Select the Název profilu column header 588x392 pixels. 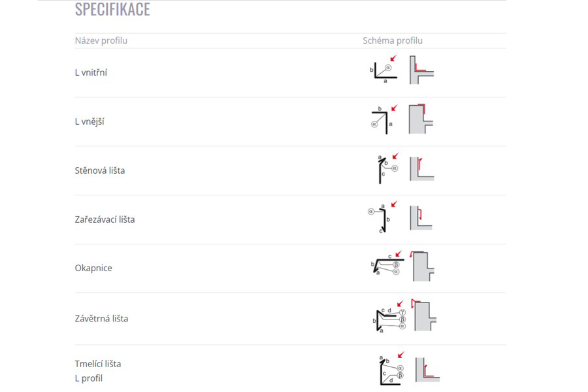(x=101, y=41)
